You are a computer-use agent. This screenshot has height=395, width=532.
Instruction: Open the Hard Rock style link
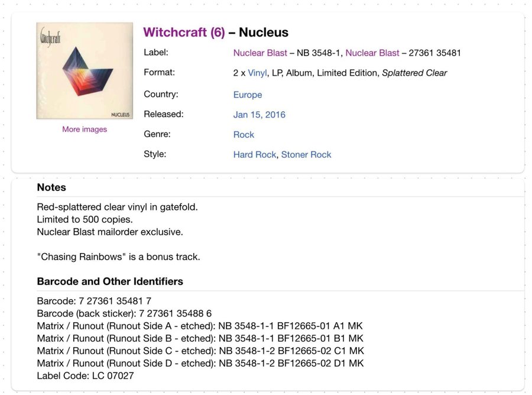pyautogui.click(x=254, y=155)
